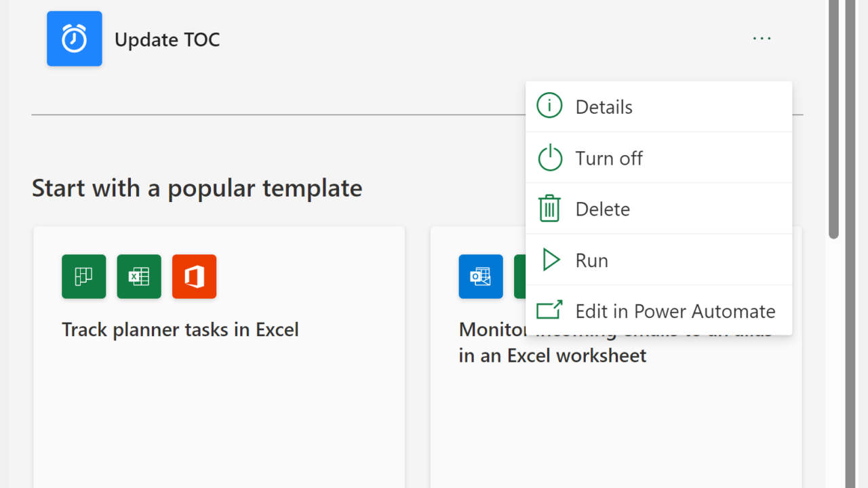Click the Turn off power icon

(549, 158)
